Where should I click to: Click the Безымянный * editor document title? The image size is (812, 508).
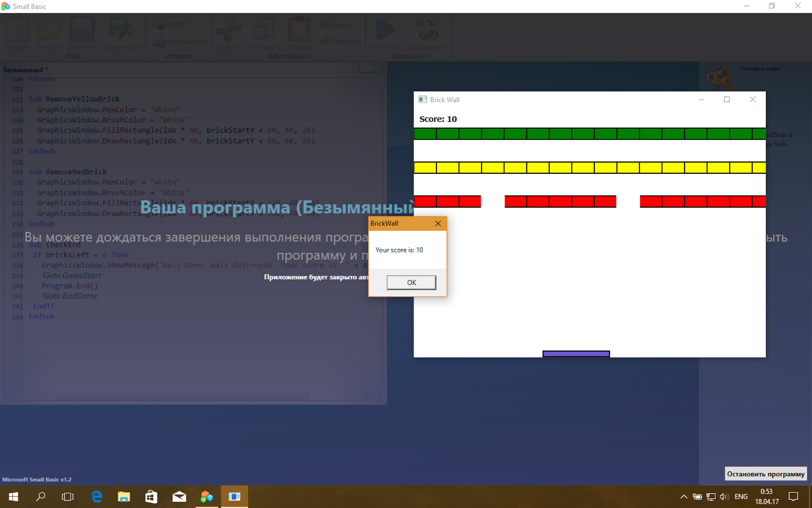click(26, 70)
